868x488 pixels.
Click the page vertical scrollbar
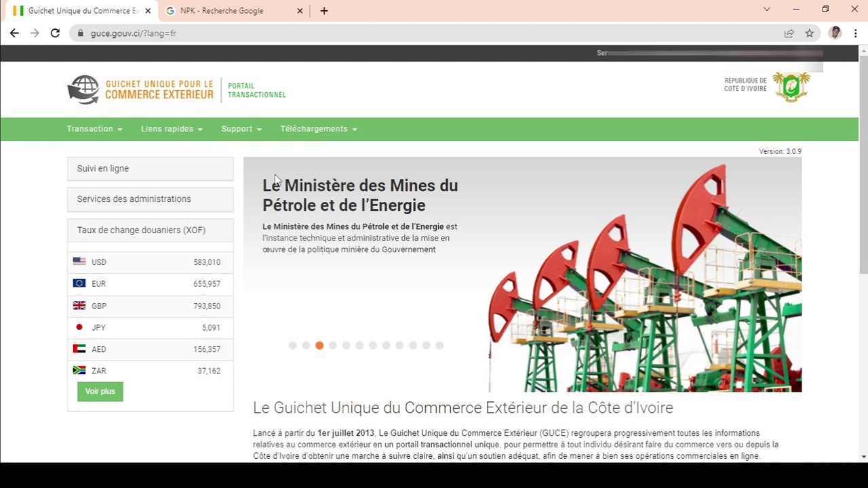pos(863,163)
